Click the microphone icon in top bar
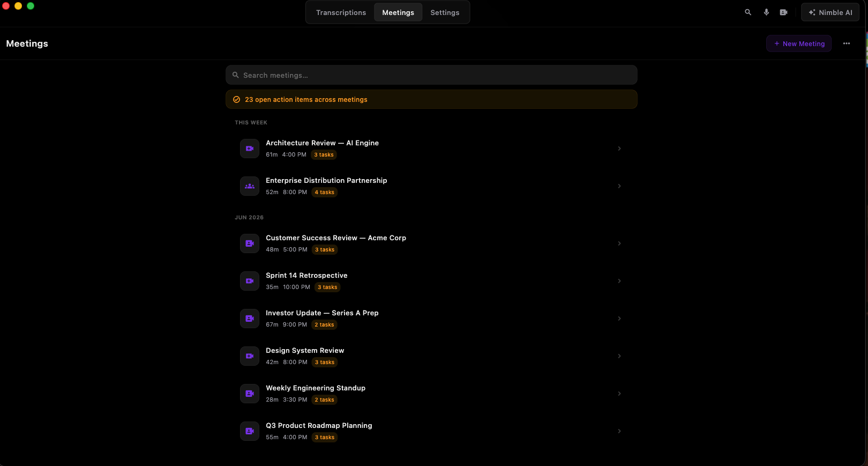Image resolution: width=868 pixels, height=466 pixels. pos(766,12)
